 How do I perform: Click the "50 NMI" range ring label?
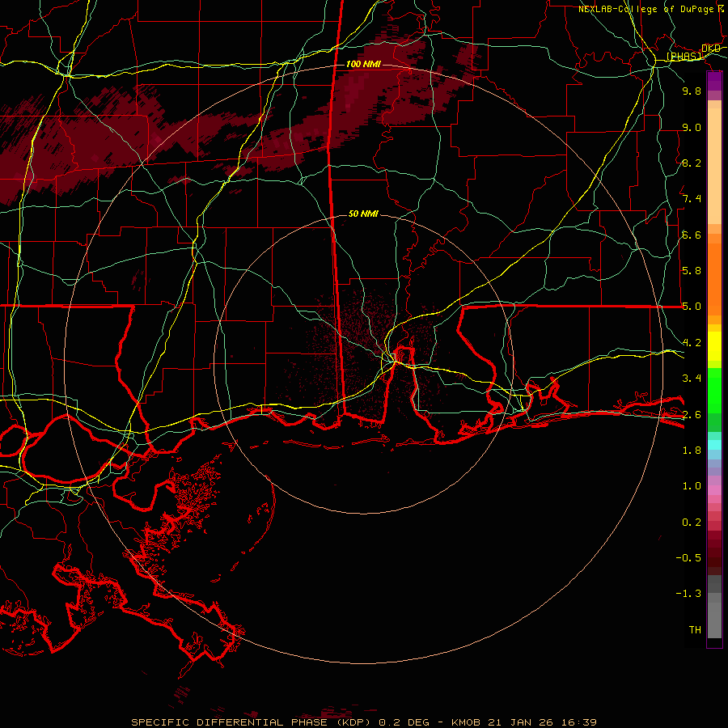point(363,214)
